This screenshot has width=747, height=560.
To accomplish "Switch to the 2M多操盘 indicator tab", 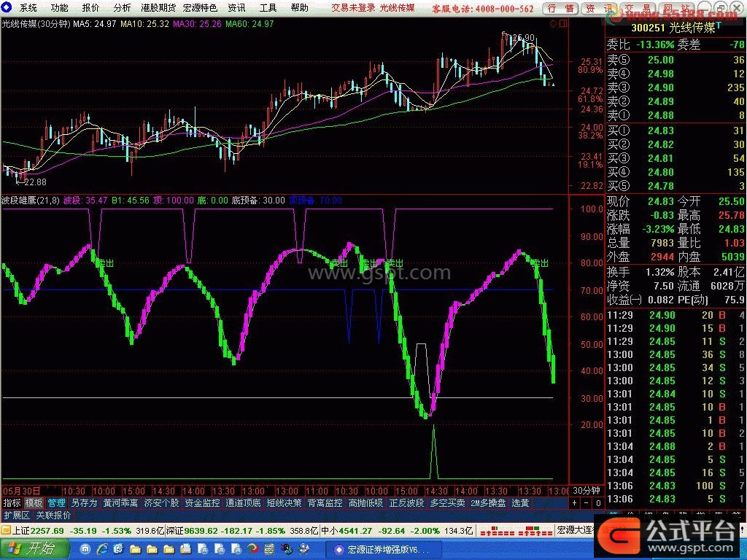I will [488, 503].
